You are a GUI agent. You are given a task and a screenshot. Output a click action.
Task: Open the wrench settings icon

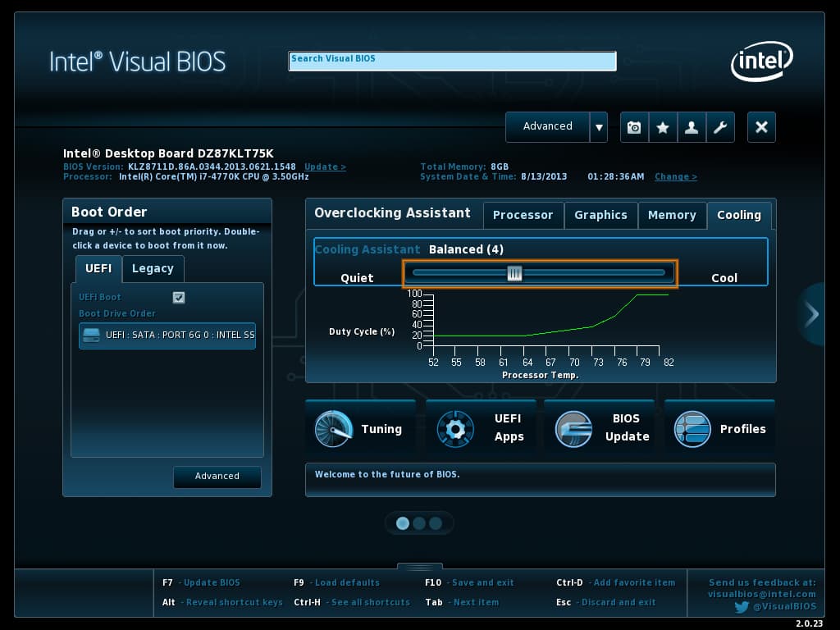(720, 127)
